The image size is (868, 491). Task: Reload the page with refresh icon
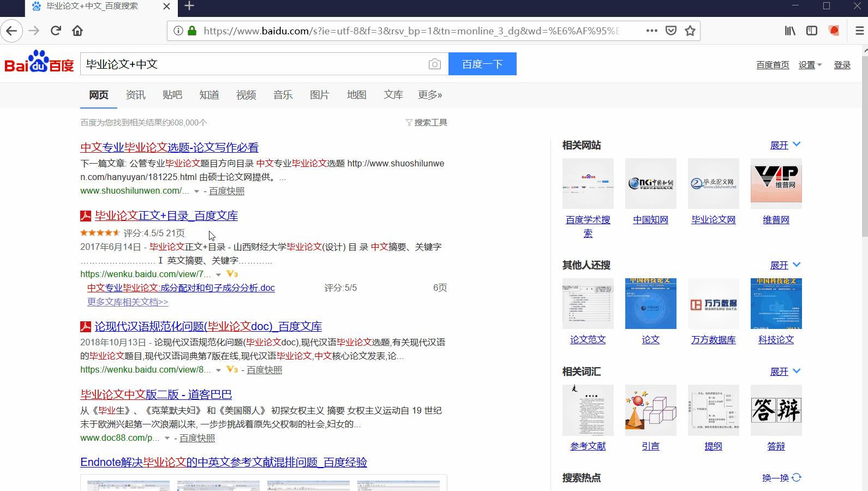(56, 31)
